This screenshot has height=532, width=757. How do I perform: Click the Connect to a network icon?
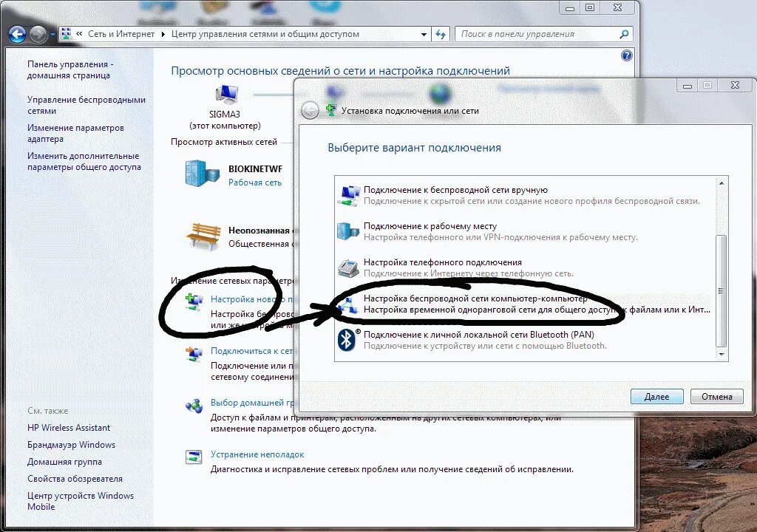click(194, 353)
